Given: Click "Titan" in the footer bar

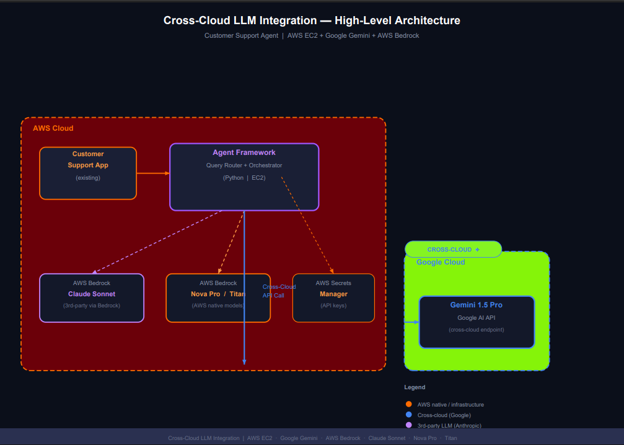Looking at the screenshot, I should (x=451, y=438).
